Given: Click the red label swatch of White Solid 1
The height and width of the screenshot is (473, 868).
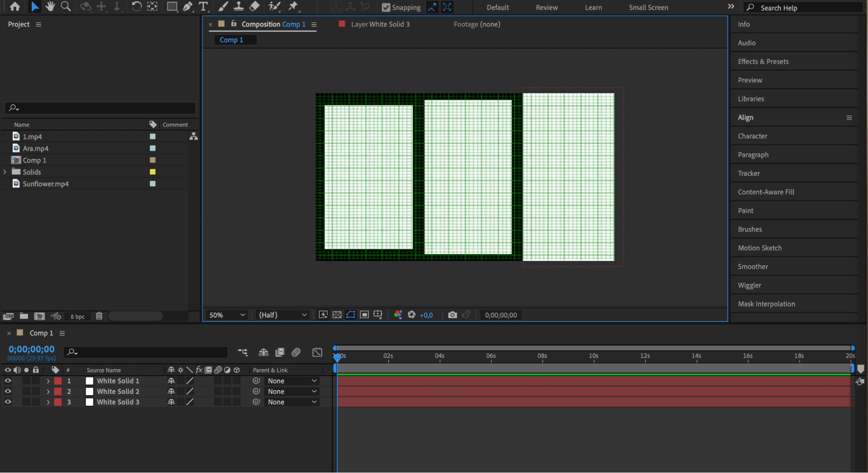Looking at the screenshot, I should pyautogui.click(x=58, y=381).
